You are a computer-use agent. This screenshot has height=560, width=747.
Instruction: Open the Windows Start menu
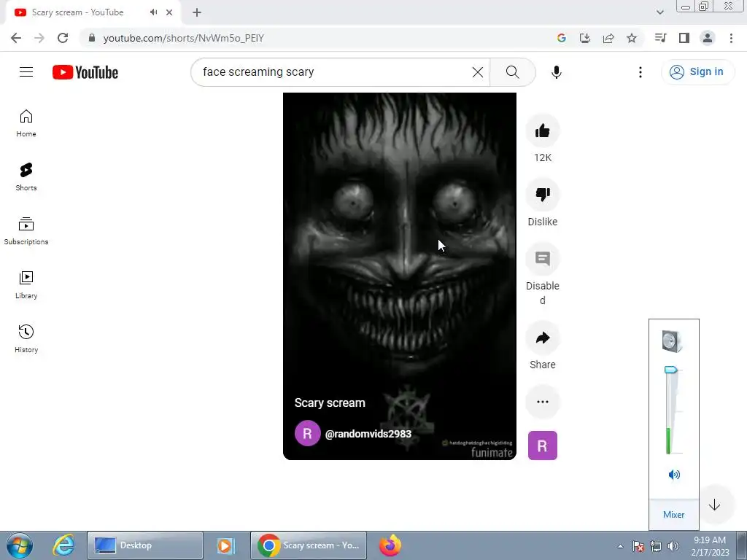click(x=19, y=545)
